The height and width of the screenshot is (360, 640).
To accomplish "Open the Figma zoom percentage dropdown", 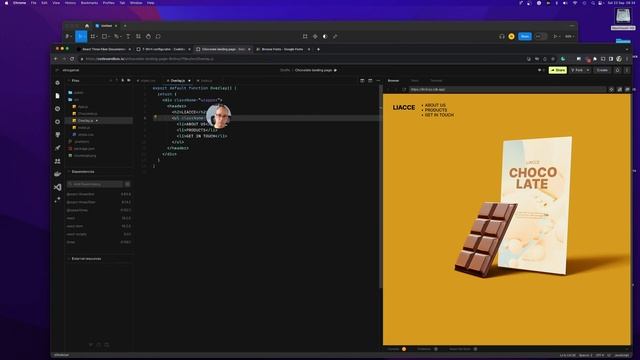I will point(569,36).
